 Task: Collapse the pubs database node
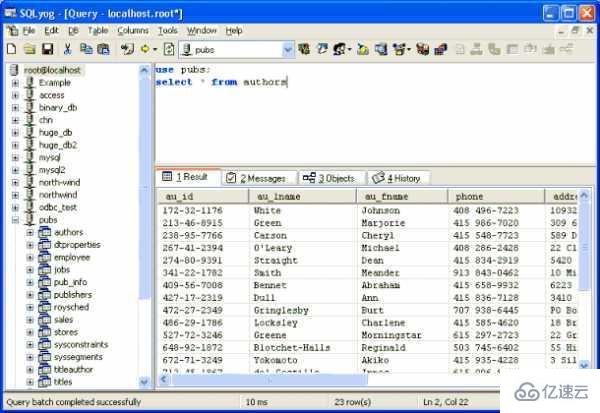[16, 219]
